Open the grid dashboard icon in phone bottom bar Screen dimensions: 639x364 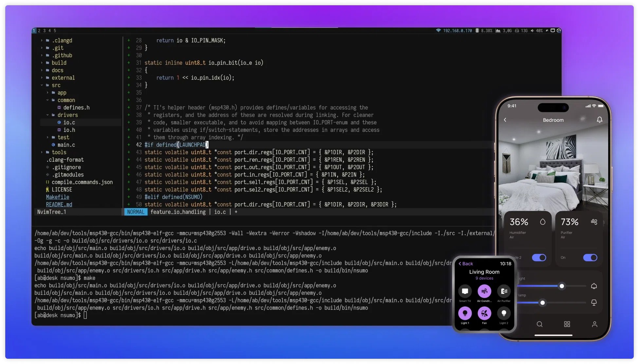point(567,324)
